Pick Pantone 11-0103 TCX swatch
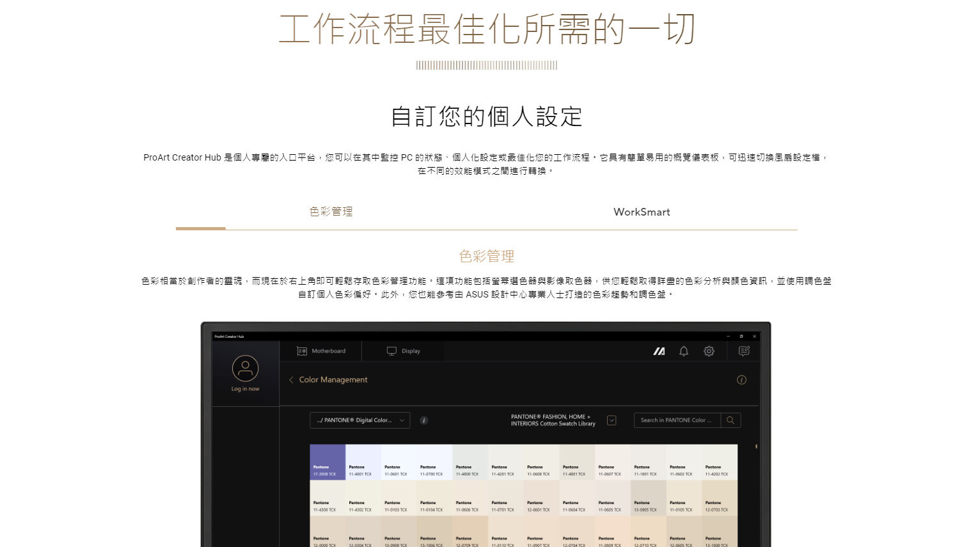980x547 pixels. coord(399,498)
